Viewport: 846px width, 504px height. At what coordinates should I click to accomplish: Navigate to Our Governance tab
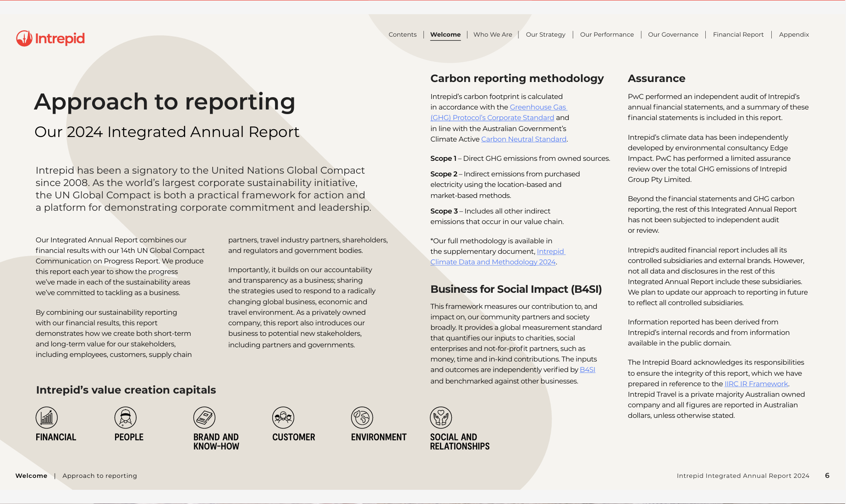(673, 35)
